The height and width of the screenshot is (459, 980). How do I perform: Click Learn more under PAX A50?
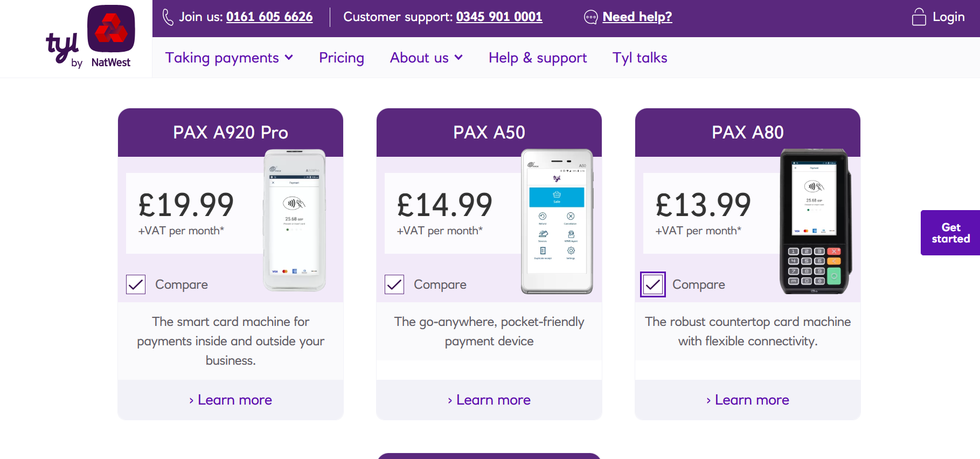click(489, 400)
